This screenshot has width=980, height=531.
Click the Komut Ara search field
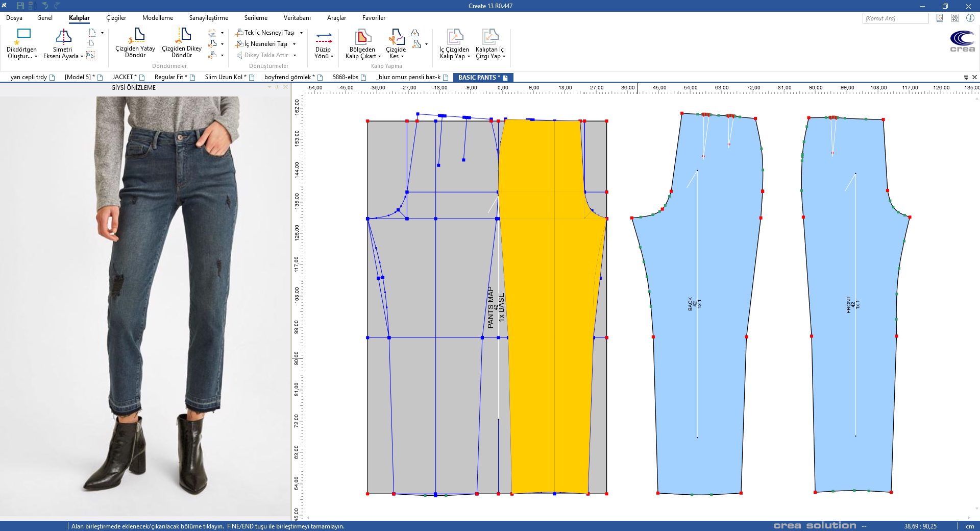coord(895,18)
